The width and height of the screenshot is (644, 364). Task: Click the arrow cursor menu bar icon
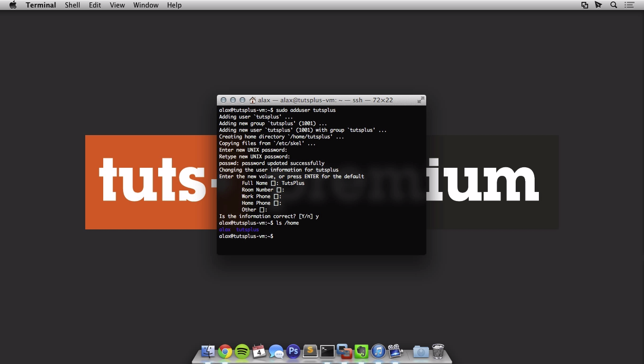point(599,5)
